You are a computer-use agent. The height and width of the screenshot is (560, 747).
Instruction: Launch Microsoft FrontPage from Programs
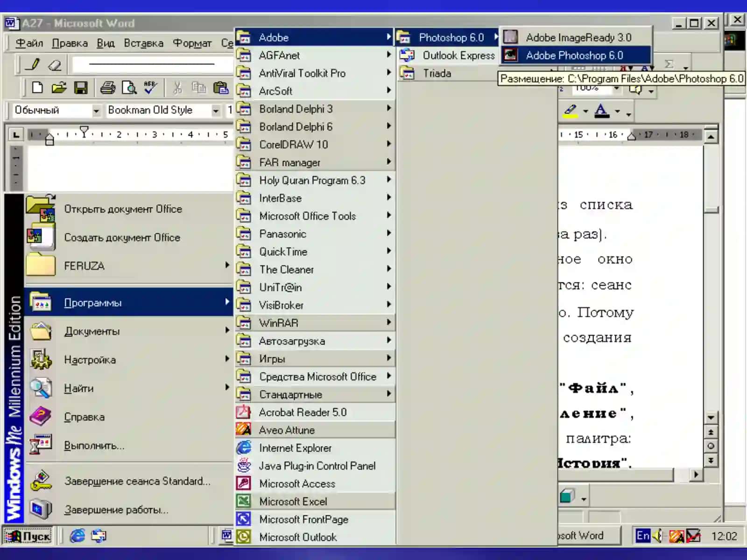coord(315,519)
